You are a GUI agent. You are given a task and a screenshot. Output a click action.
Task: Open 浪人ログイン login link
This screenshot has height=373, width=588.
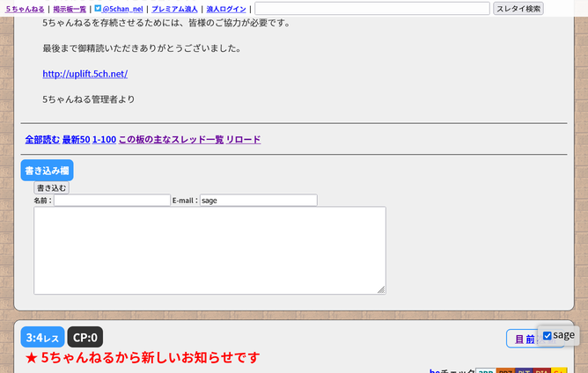tap(228, 9)
